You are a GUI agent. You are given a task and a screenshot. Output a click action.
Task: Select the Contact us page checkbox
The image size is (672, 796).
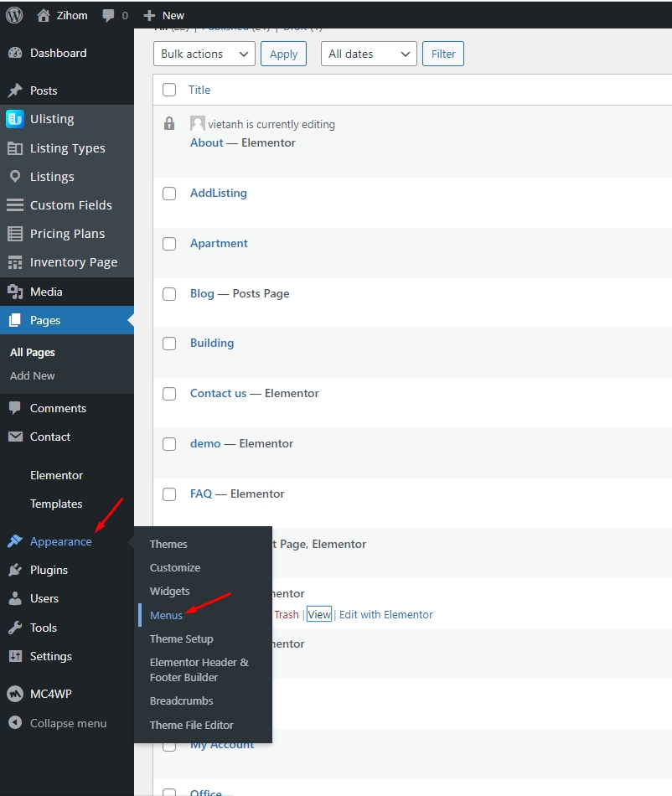coord(169,394)
